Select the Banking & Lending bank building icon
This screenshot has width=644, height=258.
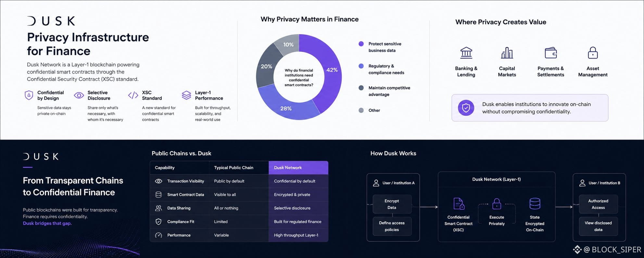[x=466, y=53]
